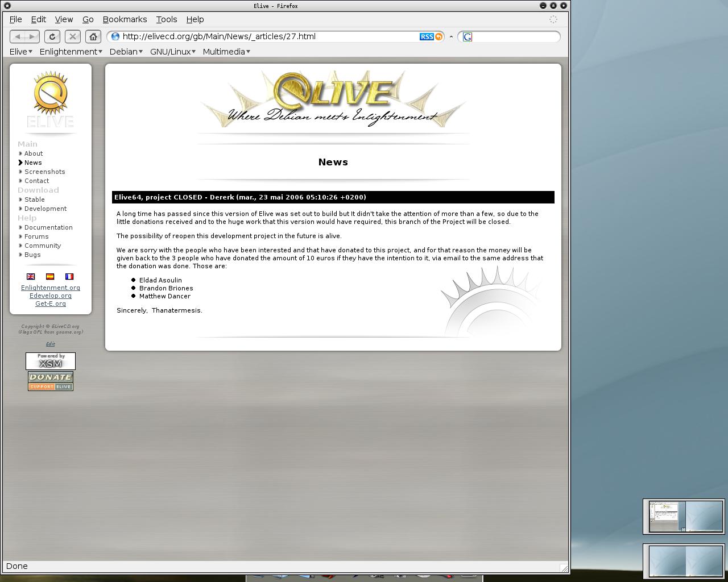
Task: Click the stop loading button
Action: point(73,36)
